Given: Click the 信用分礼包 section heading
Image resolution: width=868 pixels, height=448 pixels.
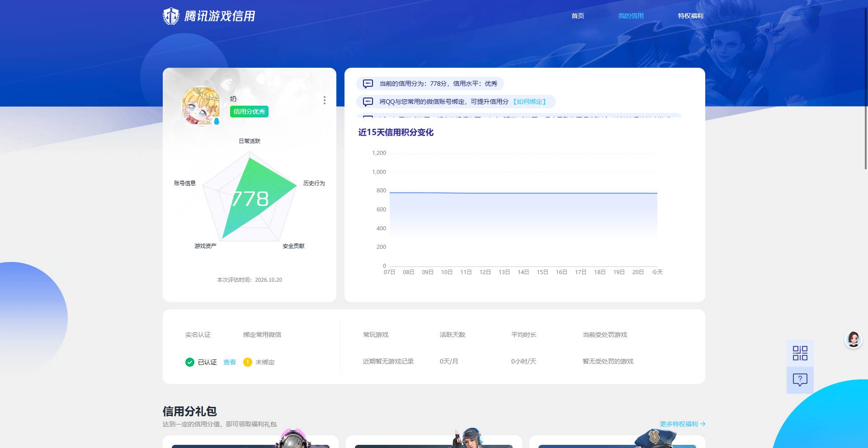Looking at the screenshot, I should [x=190, y=411].
